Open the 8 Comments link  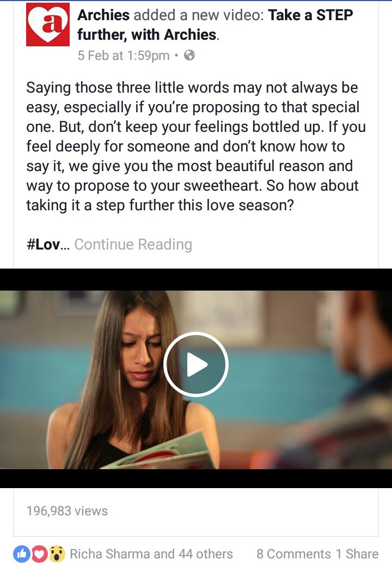pos(293,553)
